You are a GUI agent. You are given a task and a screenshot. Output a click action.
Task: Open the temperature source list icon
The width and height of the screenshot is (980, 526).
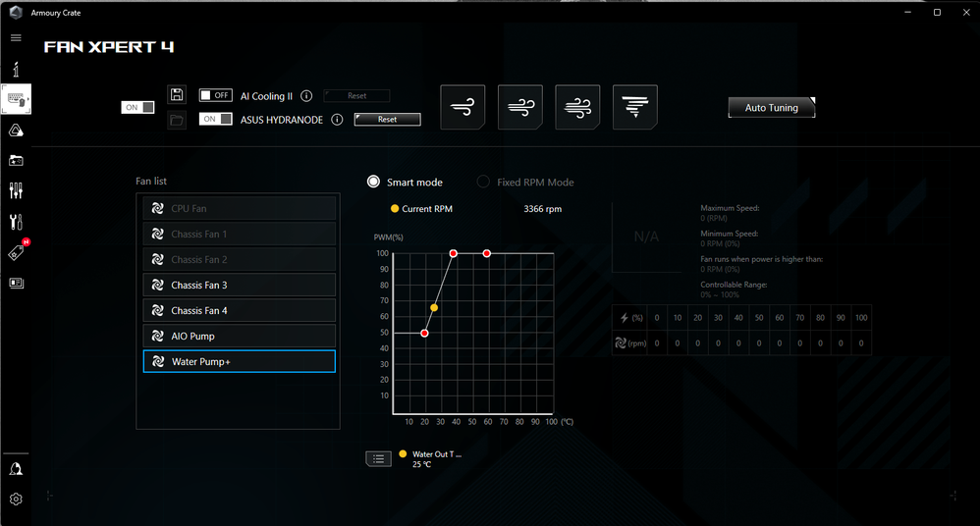point(378,459)
